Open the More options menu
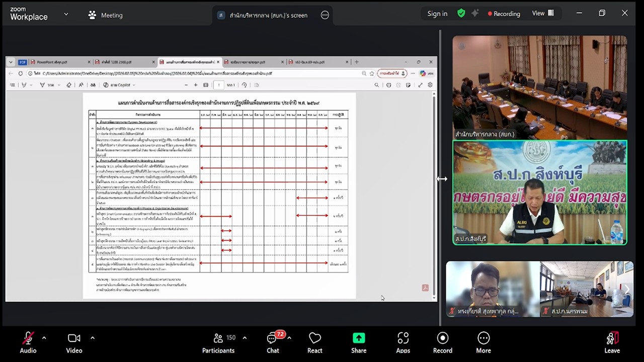 pos(484,342)
